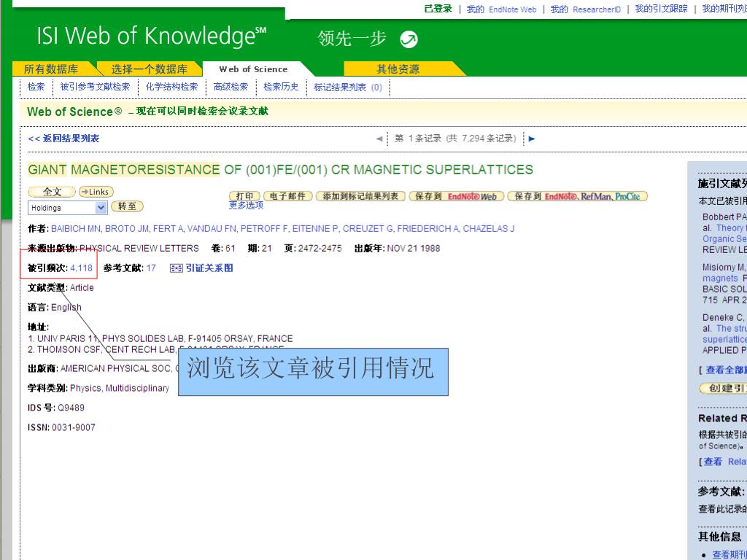Switch to 选择一个数据库 tab
Screen dimensions: 747x560
(x=149, y=69)
